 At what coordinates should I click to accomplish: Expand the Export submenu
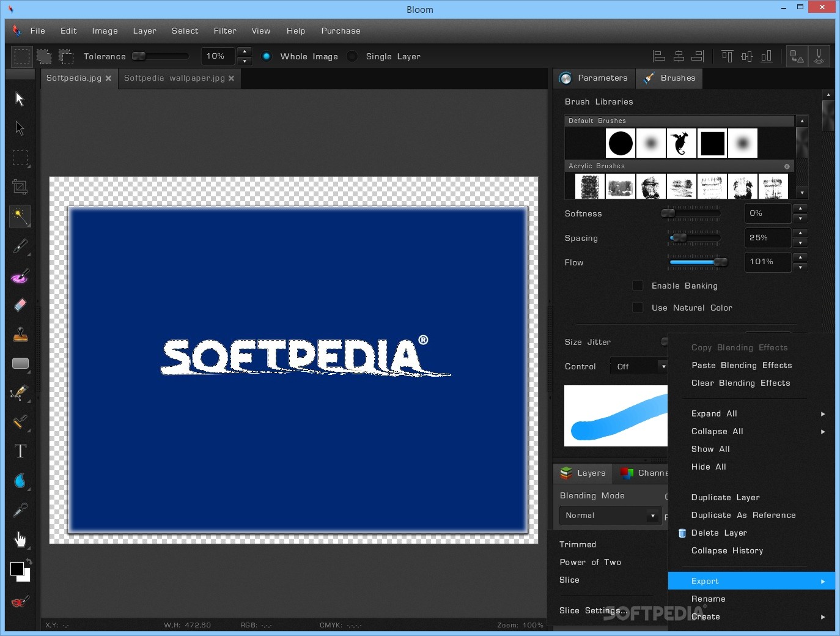click(751, 581)
